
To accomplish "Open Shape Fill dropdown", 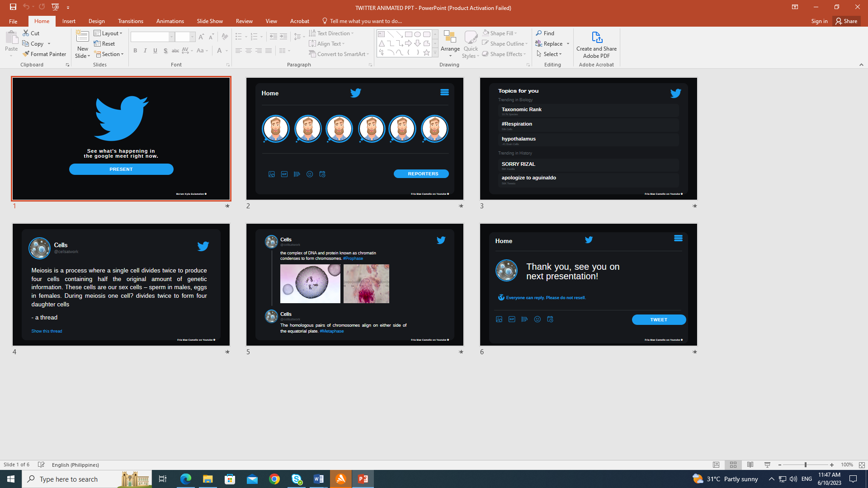I will 500,33.
